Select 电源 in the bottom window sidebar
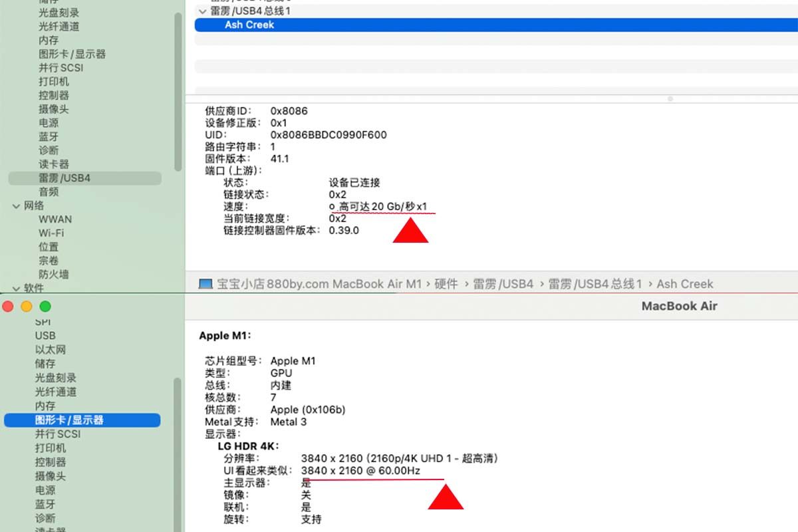Screen dimensions: 798x532 45,490
